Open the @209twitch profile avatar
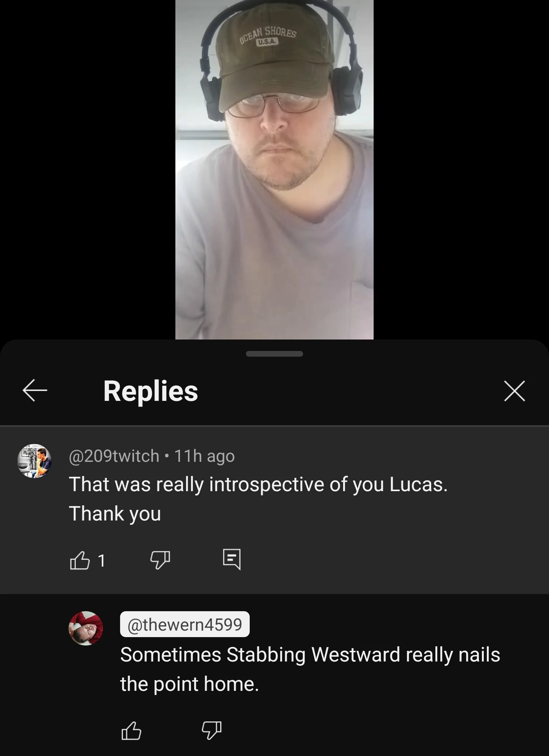Image resolution: width=549 pixels, height=756 pixels. coord(34,461)
